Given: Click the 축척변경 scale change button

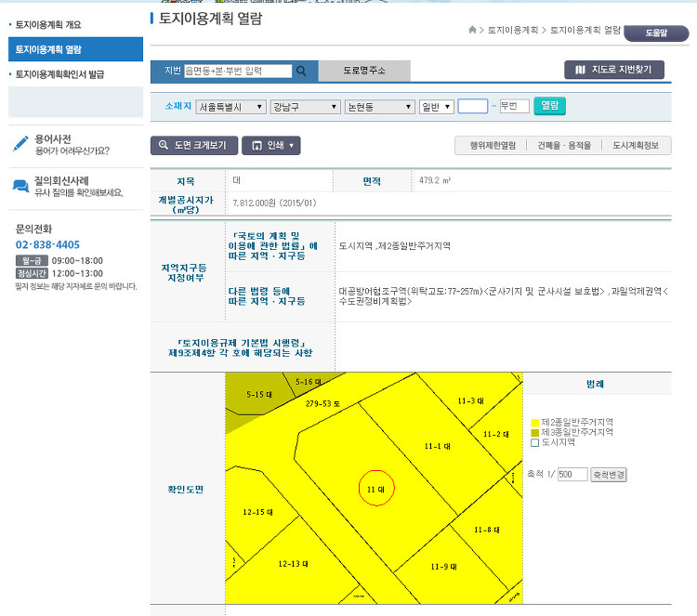Looking at the screenshot, I should click(609, 475).
